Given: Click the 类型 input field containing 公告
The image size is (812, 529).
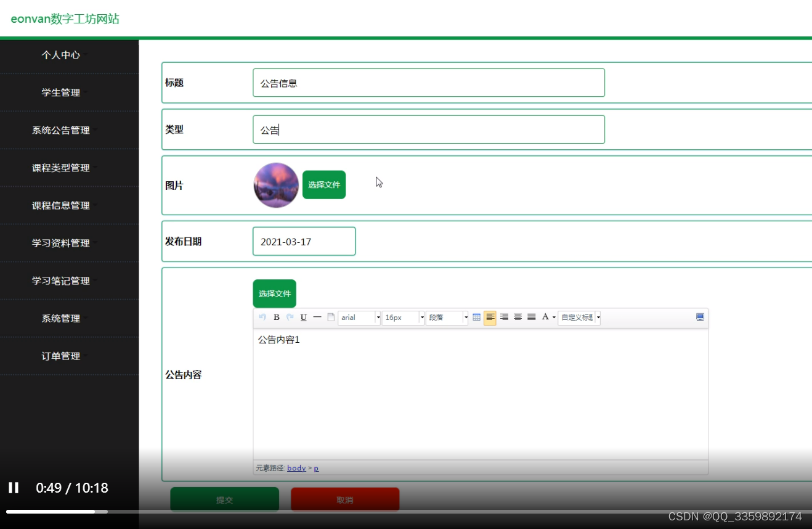Looking at the screenshot, I should pos(429,129).
